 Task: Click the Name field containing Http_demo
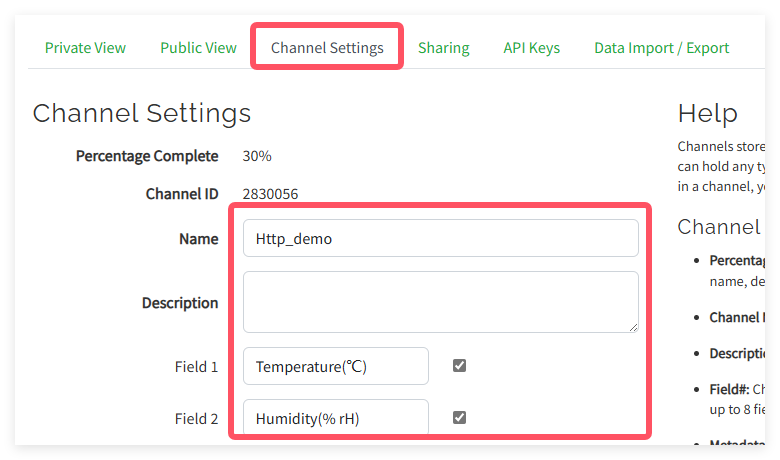tap(441, 238)
